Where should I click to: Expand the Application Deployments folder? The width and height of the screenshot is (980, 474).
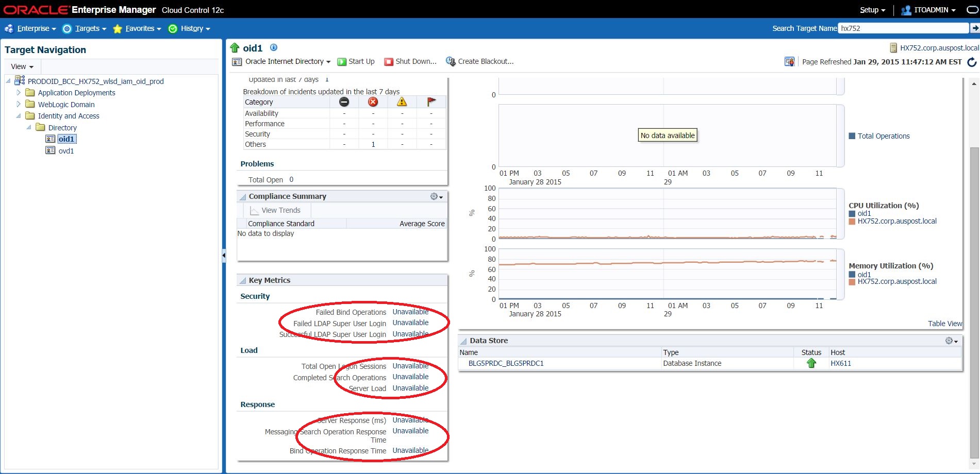(19, 93)
